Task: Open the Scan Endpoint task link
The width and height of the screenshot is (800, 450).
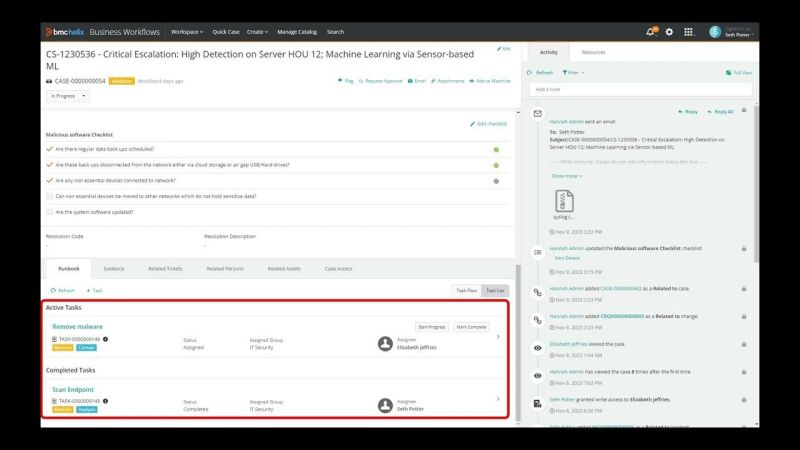Action: tap(73, 389)
